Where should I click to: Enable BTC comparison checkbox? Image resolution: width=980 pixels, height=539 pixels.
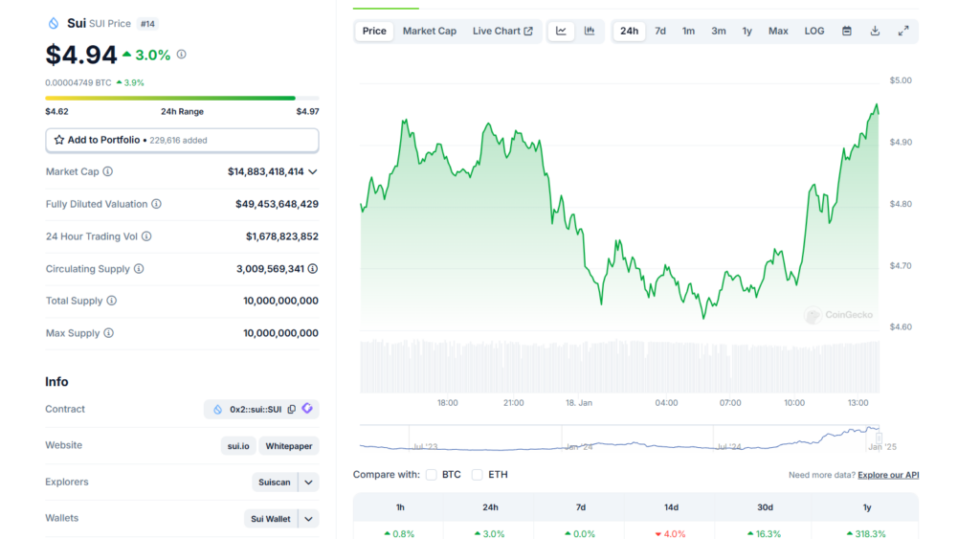[x=432, y=475]
